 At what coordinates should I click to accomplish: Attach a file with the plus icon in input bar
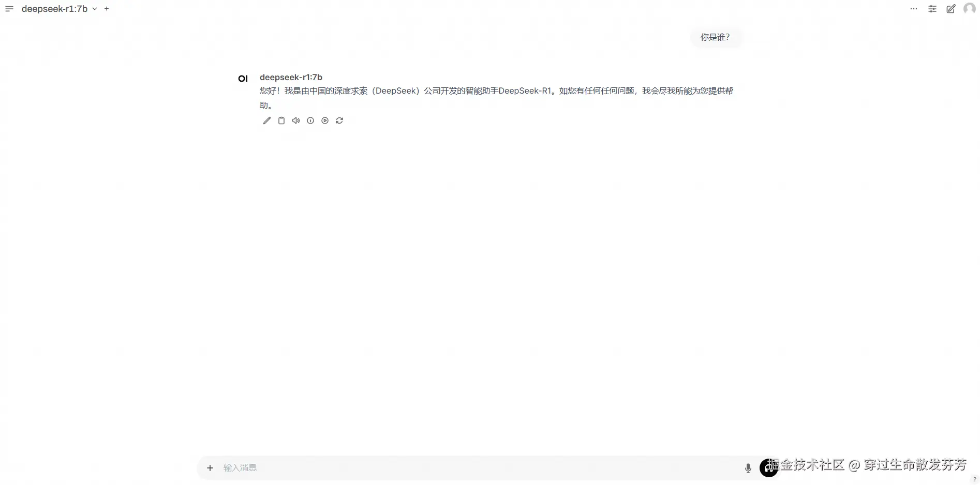click(x=210, y=468)
